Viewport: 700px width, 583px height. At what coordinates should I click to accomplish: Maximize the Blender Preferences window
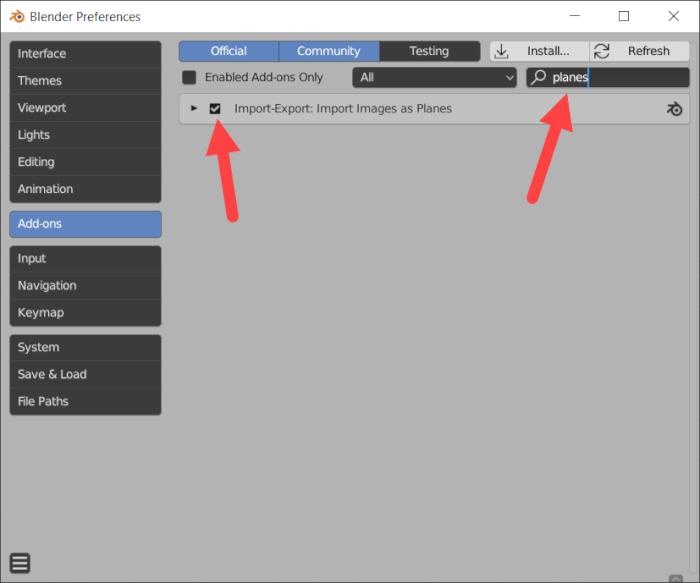pos(624,16)
